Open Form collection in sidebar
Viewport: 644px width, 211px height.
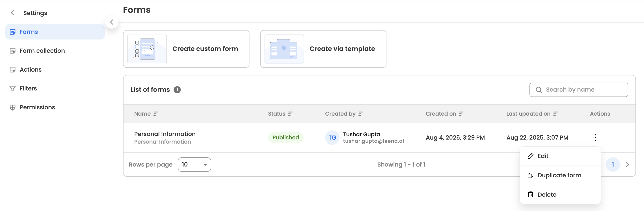click(x=42, y=51)
